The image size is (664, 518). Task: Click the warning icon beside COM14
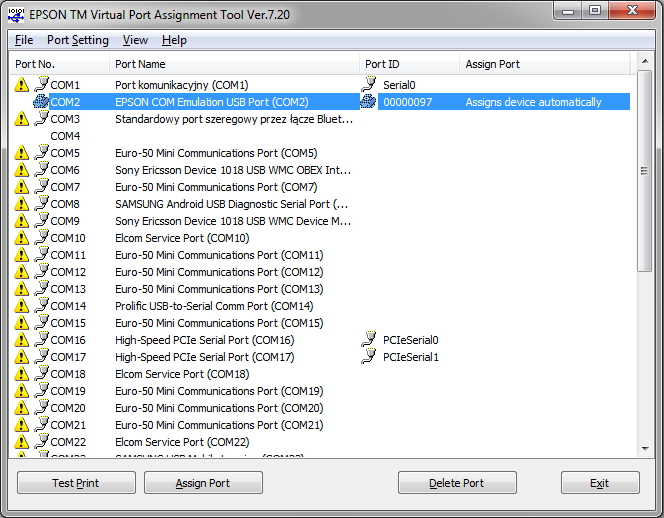point(21,306)
